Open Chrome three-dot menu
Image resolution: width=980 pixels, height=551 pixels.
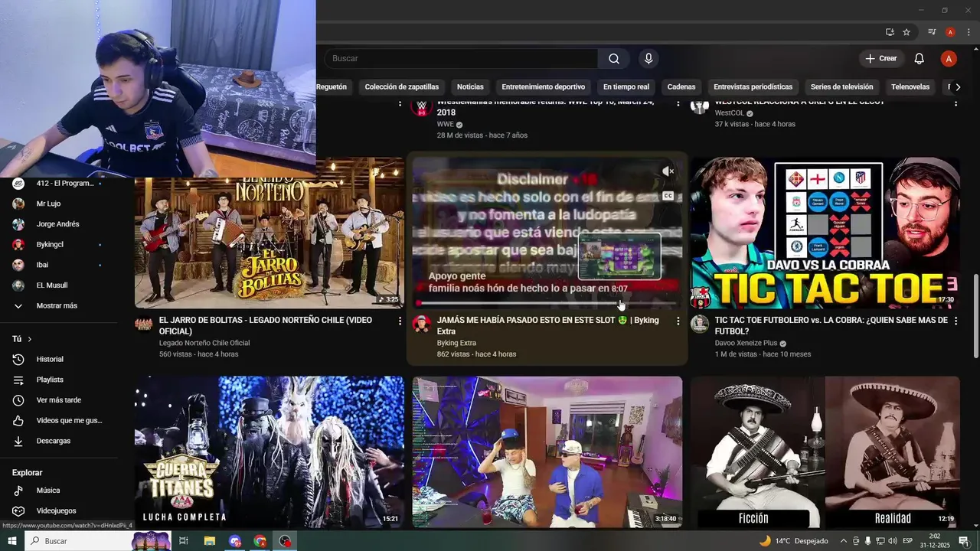point(969,32)
